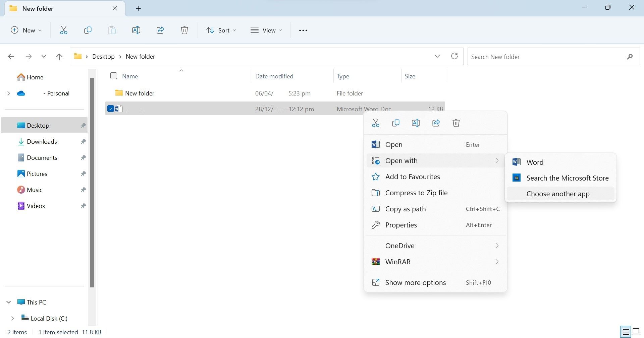Image resolution: width=644 pixels, height=338 pixels.
Task: Select Word in Open with submenu
Action: pyautogui.click(x=560, y=162)
